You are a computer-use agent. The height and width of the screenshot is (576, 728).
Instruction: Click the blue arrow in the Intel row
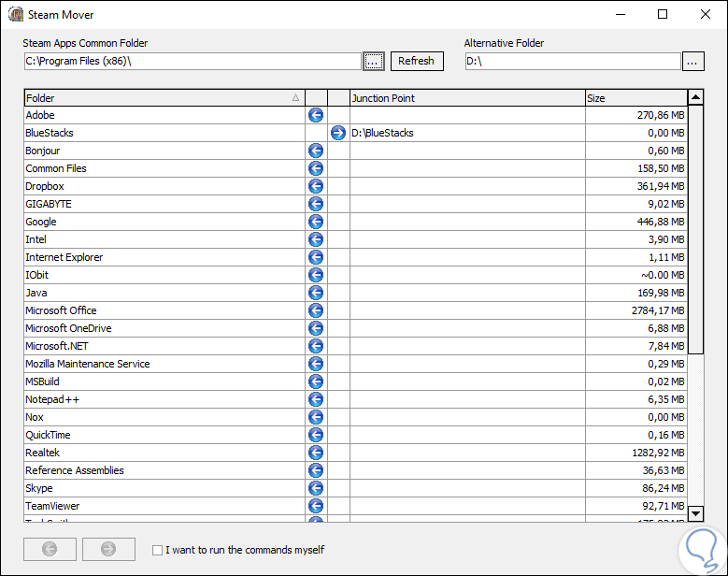(316, 239)
